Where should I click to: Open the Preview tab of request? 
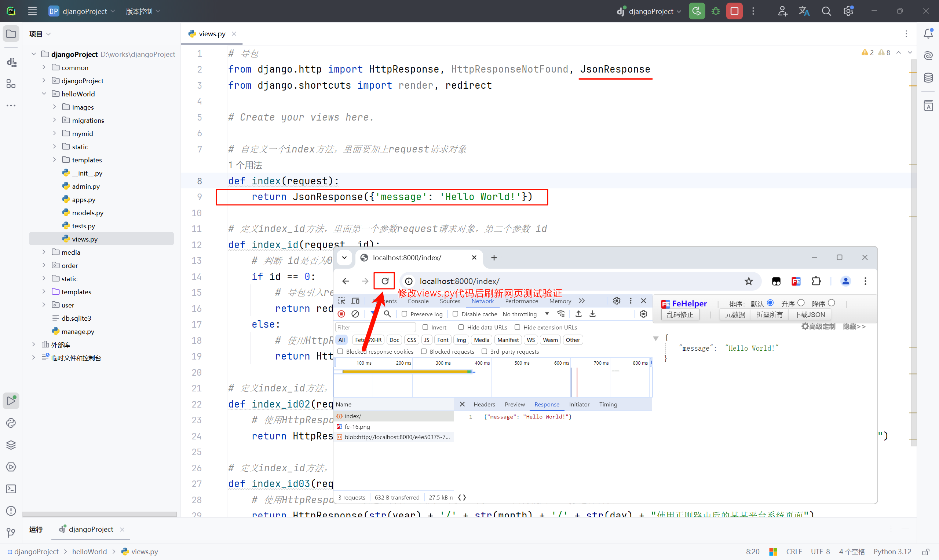pyautogui.click(x=514, y=404)
